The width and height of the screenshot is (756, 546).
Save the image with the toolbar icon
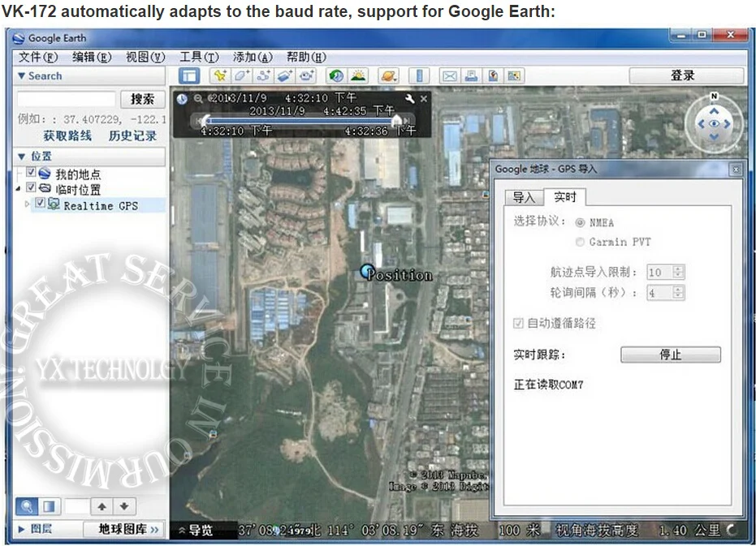pos(514,75)
